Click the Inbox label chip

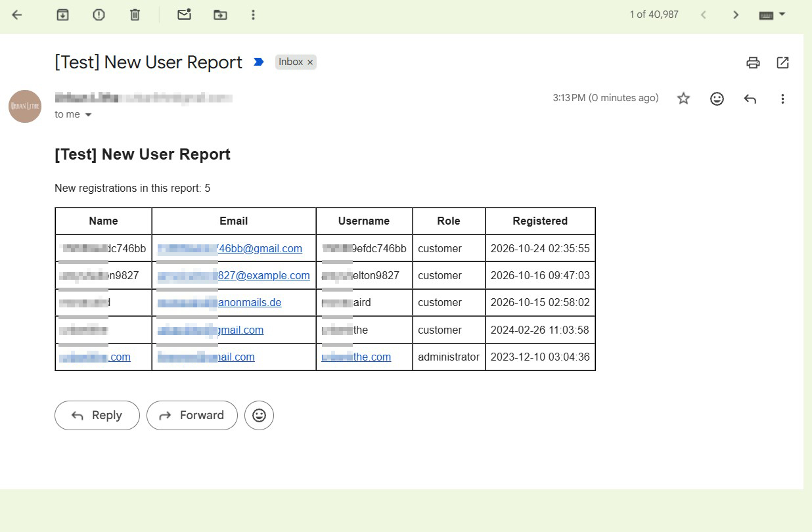(x=290, y=62)
